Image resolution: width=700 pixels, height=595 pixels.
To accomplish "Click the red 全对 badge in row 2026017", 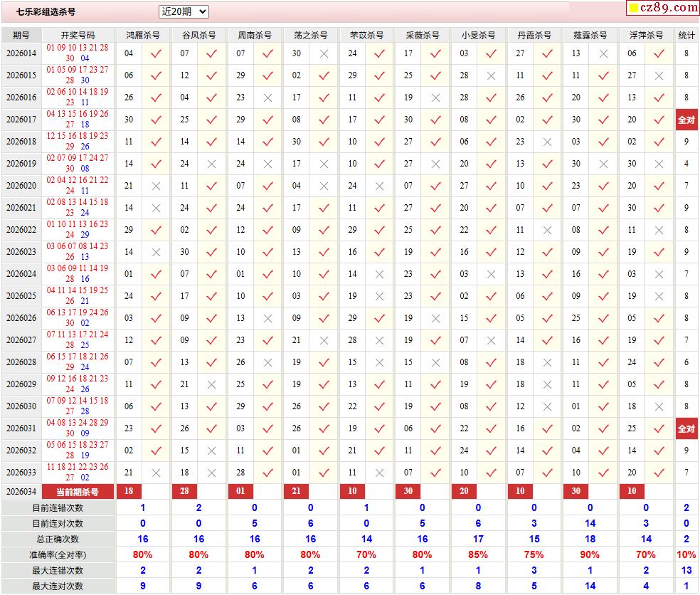I will 686,120.
